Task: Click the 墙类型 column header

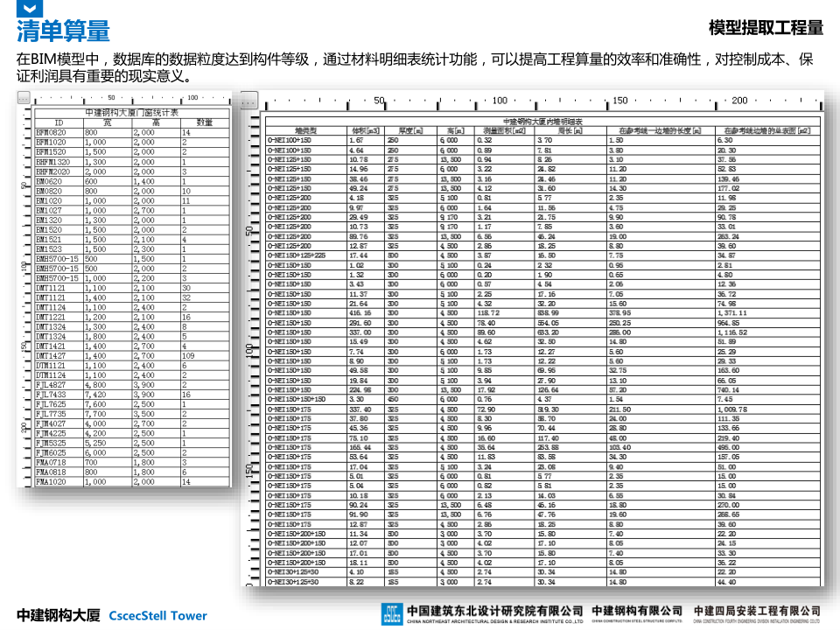Action: coord(306,130)
